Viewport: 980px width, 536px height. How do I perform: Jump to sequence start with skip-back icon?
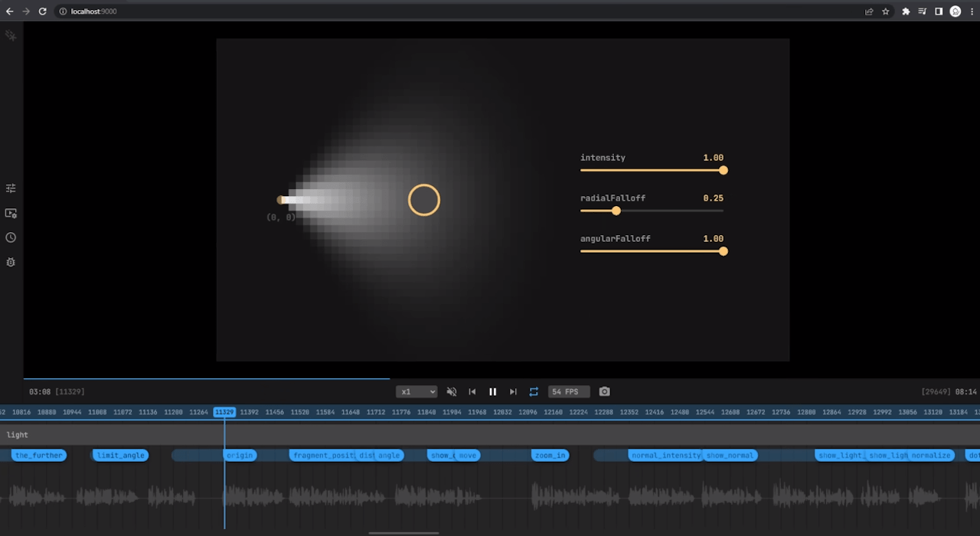472,391
